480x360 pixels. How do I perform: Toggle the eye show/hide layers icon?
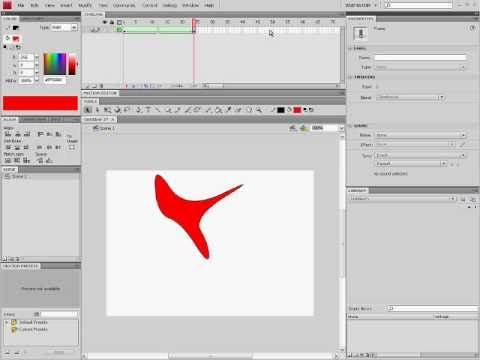click(x=105, y=22)
